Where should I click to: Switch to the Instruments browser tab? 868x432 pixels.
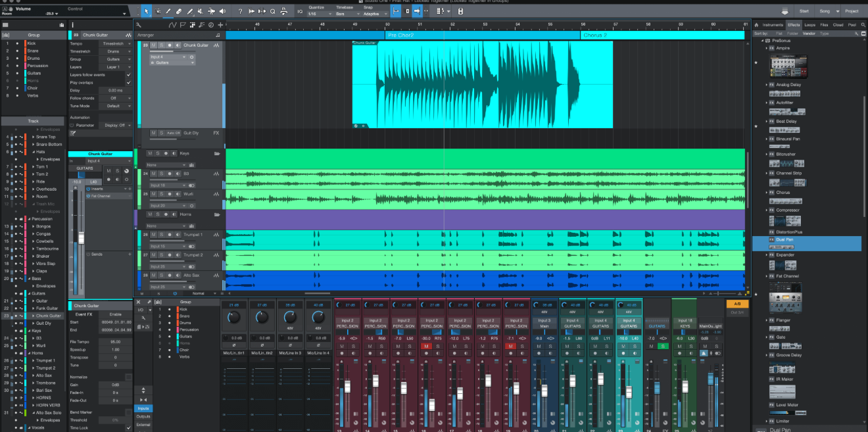coord(773,25)
